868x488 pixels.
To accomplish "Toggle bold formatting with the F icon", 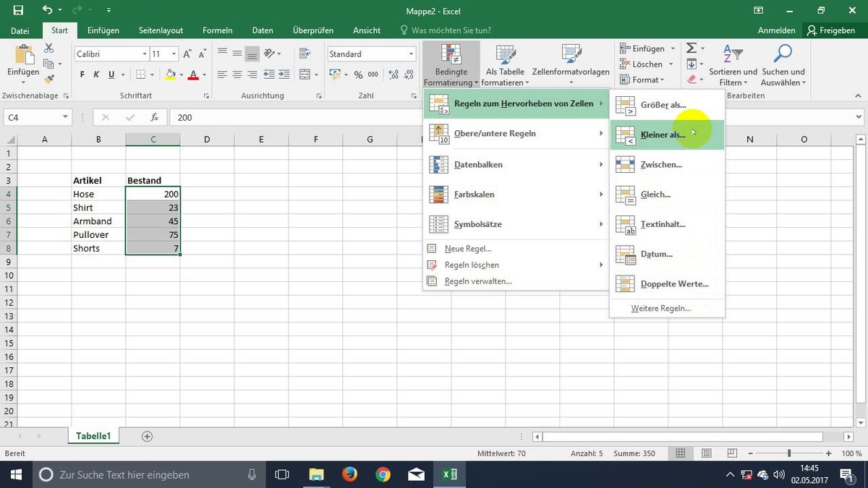I will click(x=81, y=74).
